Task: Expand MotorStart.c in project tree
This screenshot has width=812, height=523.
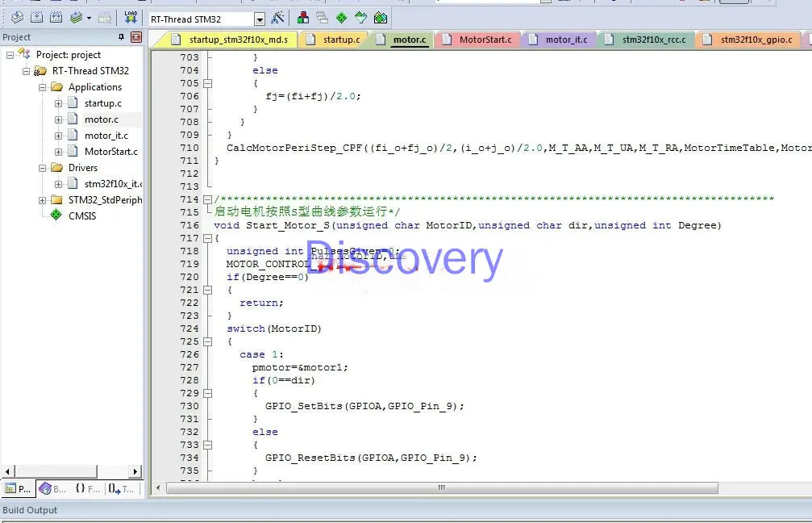Action: [58, 152]
